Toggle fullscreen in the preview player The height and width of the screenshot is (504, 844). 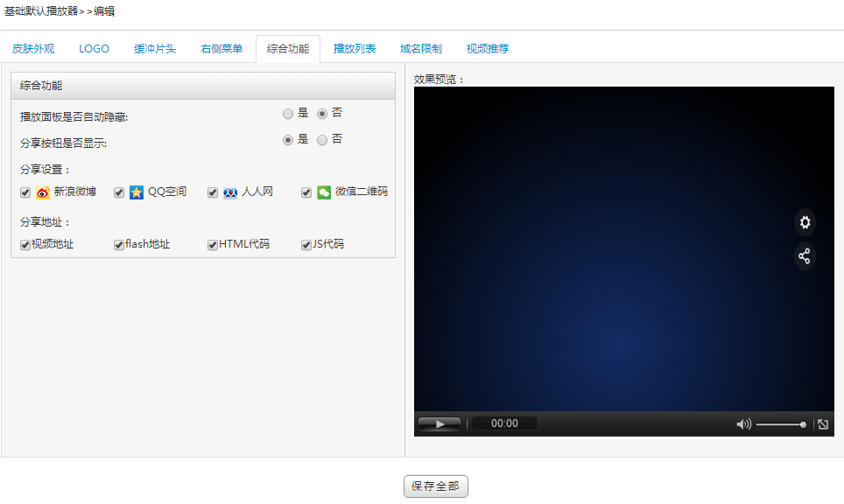[x=823, y=424]
